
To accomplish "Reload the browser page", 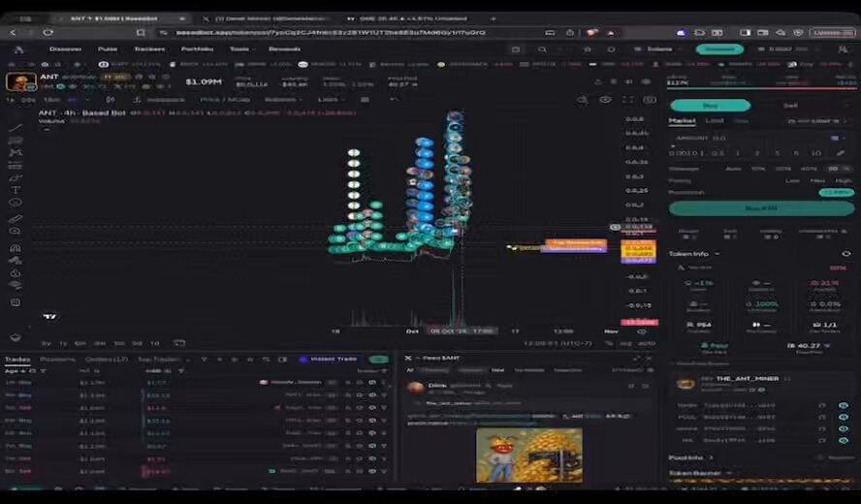I will click(x=48, y=32).
